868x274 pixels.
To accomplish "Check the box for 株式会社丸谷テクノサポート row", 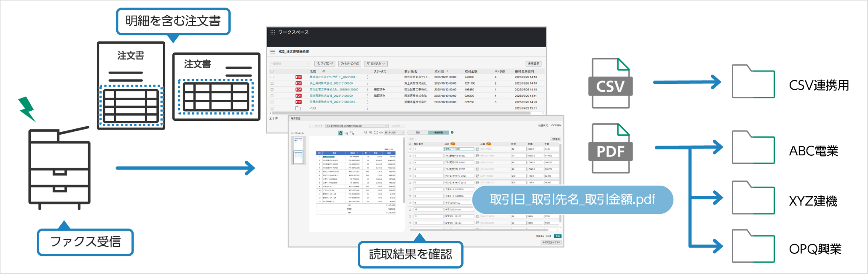I will 272,77.
